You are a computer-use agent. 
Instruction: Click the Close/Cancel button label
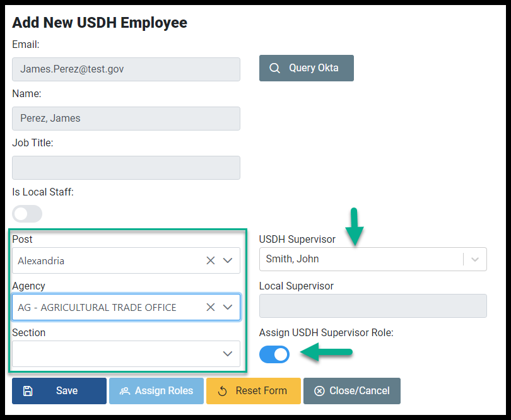point(360,390)
